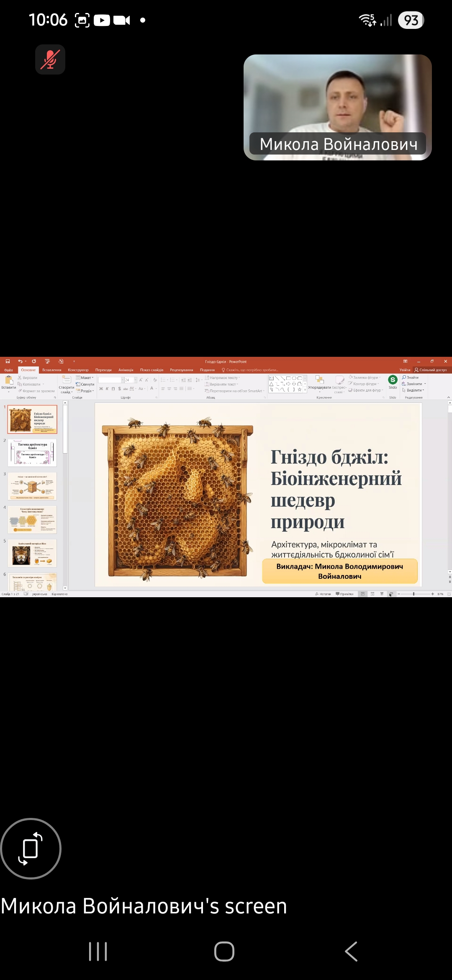Image resolution: width=452 pixels, height=980 pixels.
Task: Expand the shapes gallery more arrow
Action: 305,390
